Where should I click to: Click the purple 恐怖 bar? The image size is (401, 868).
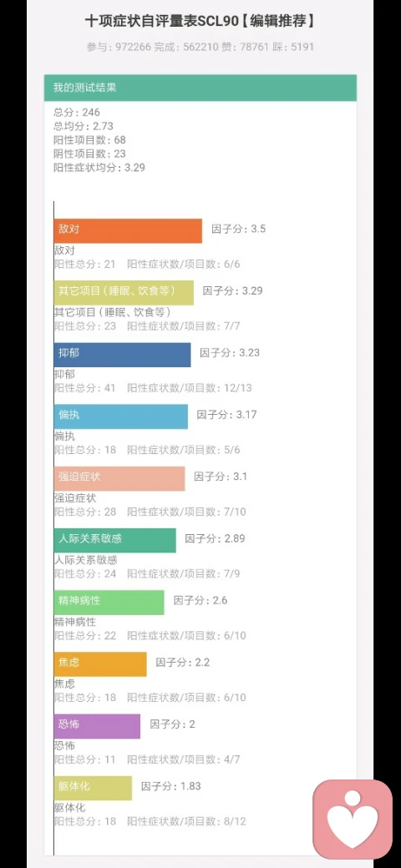point(97,726)
